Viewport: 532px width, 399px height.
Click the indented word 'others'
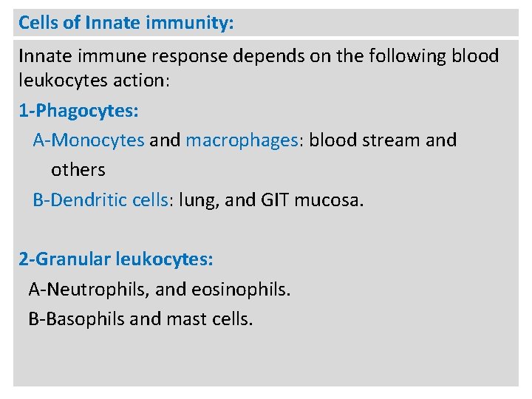tap(78, 170)
